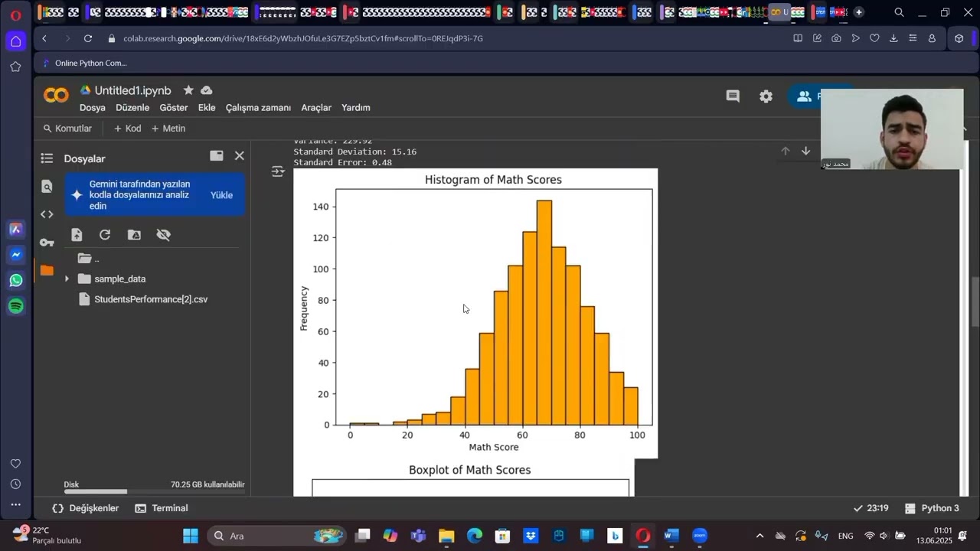Image resolution: width=980 pixels, height=551 pixels.
Task: Open Online Python Com... bookmark
Action: (x=84, y=63)
